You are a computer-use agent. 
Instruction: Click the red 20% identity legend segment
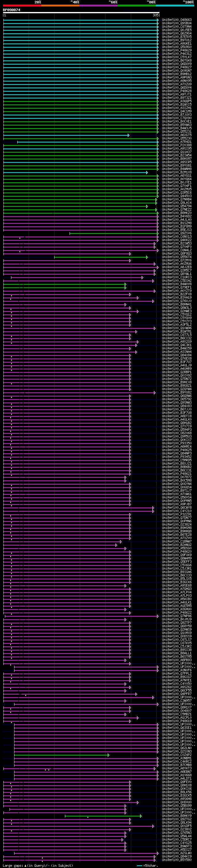click(22, 6)
